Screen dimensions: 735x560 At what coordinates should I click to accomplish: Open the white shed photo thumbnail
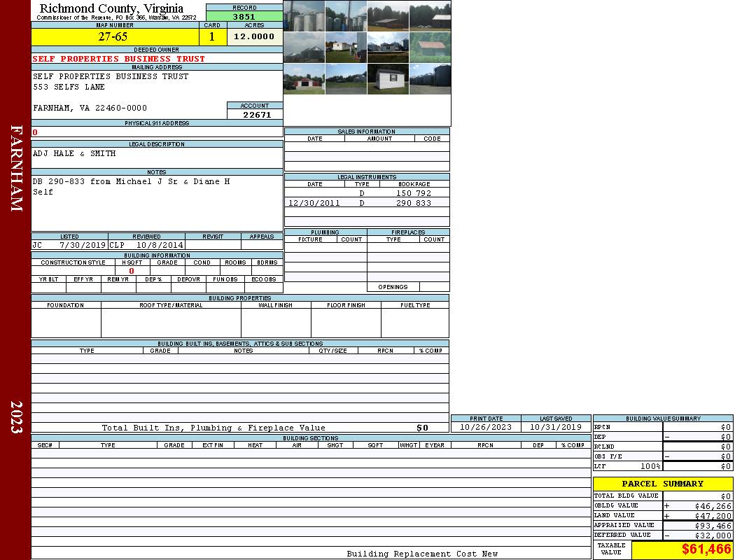coord(388,79)
